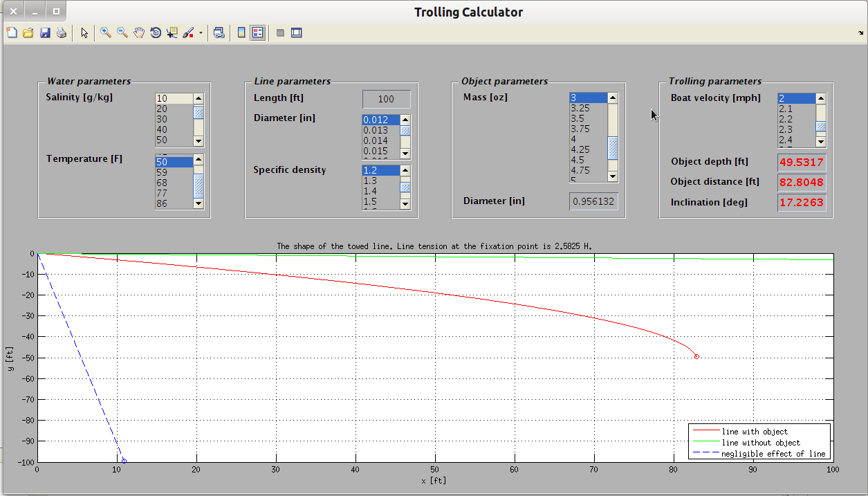Viewport: 868px width, 496px height.
Task: Select the Edit Plot arrow tool
Action: pos(84,33)
